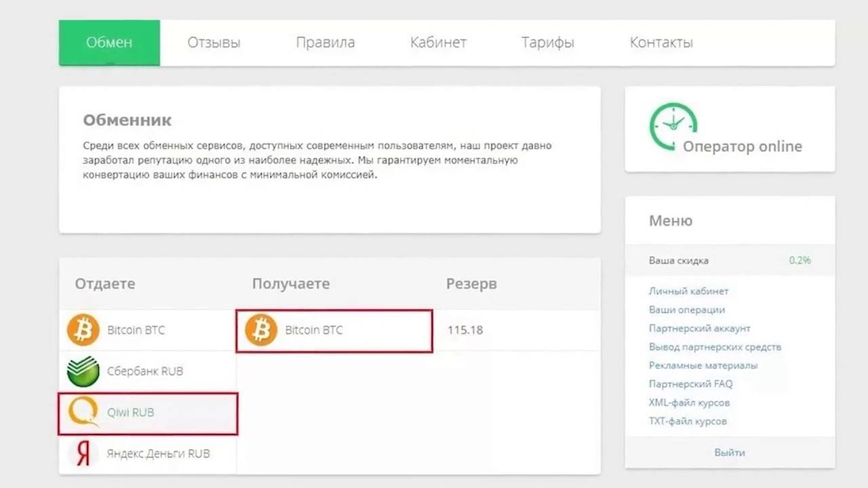Click the Ваша скидка label
Screen dimensions: 868x488
(x=679, y=260)
